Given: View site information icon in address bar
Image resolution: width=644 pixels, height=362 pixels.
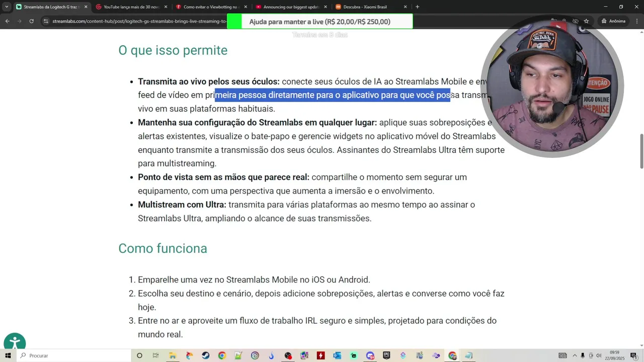Looking at the screenshot, I should tap(46, 21).
